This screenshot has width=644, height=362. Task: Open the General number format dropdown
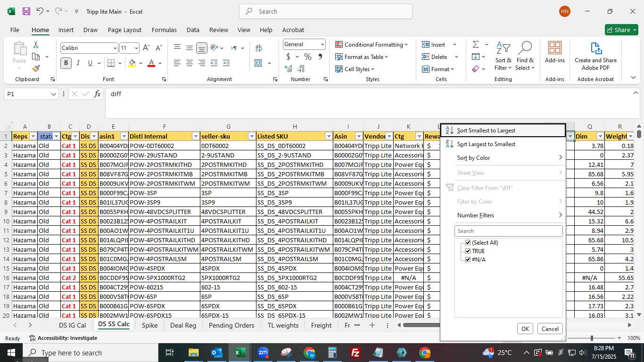[322, 44]
